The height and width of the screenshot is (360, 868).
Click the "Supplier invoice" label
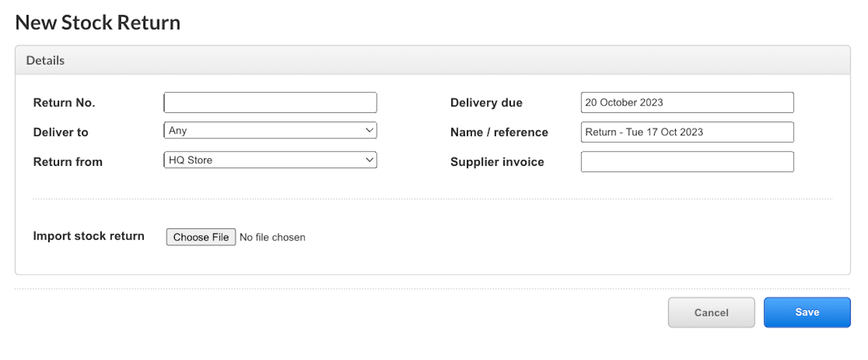[x=497, y=162]
